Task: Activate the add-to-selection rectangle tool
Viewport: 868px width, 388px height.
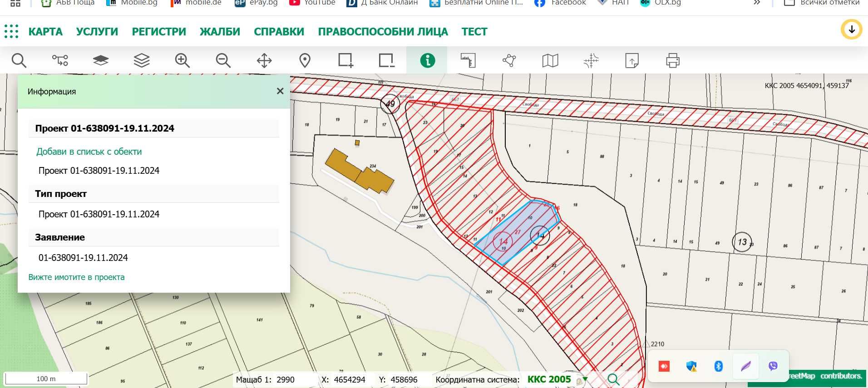Action: (346, 60)
